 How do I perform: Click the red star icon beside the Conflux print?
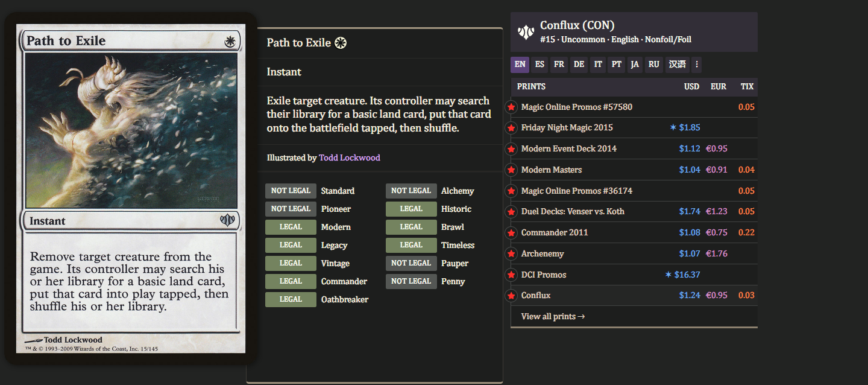coord(511,296)
